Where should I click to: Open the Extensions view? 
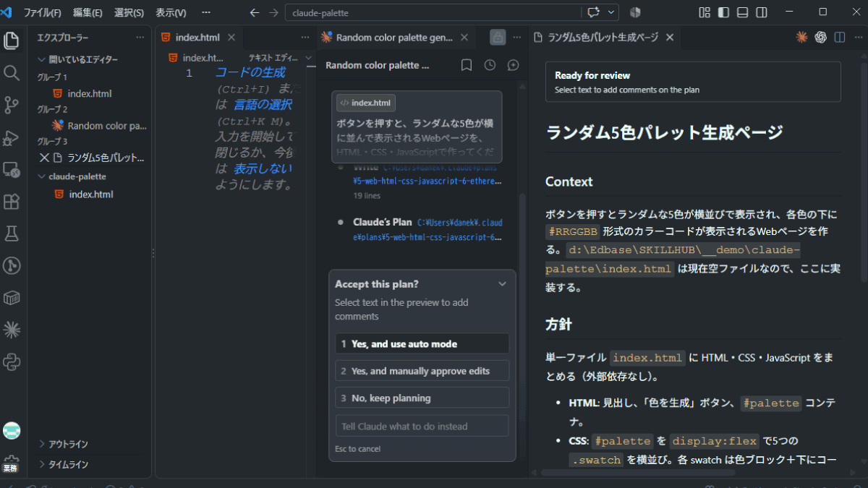click(12, 202)
